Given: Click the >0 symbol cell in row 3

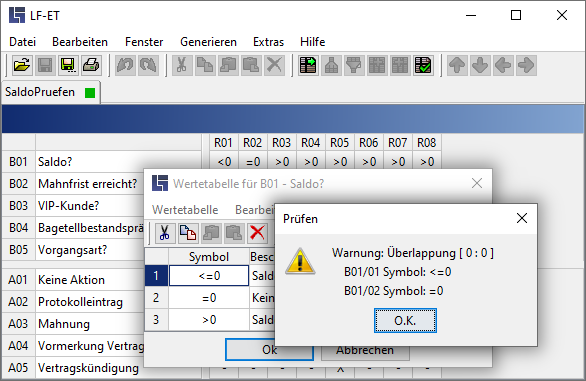Looking at the screenshot, I should pyautogui.click(x=209, y=320).
